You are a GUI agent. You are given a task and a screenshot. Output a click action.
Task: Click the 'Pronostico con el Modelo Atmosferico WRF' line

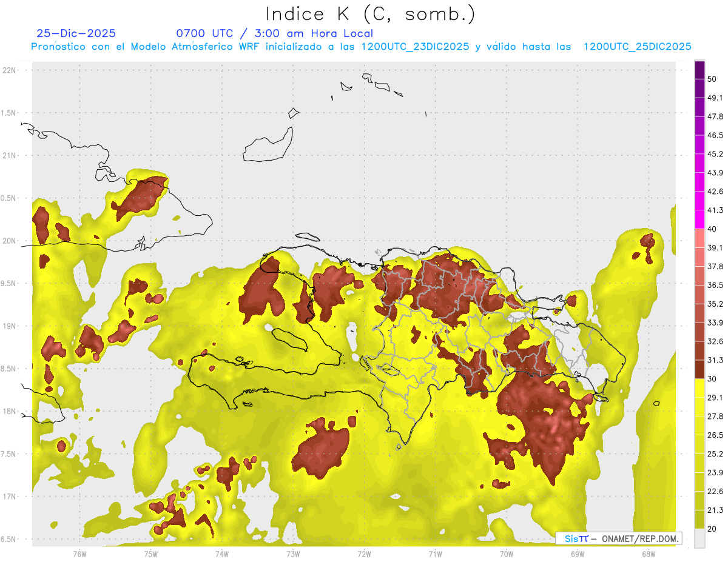361,47
